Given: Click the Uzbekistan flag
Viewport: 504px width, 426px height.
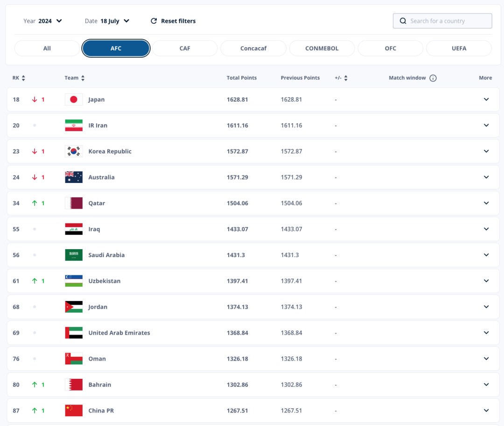Looking at the screenshot, I should pos(74,281).
